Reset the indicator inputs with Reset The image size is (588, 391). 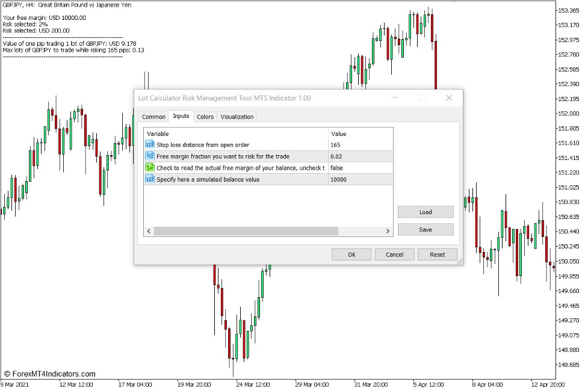tap(438, 254)
